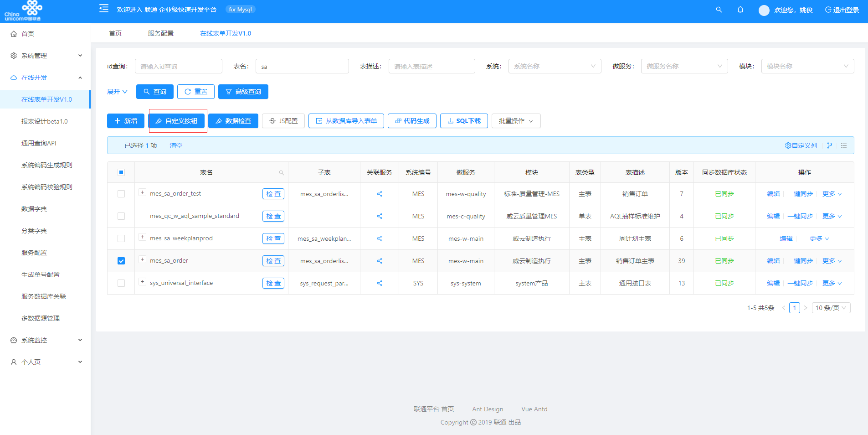Viewport: 868px width, 435px height.
Task: Click 从数据库导入表单 import button
Action: (x=346, y=121)
